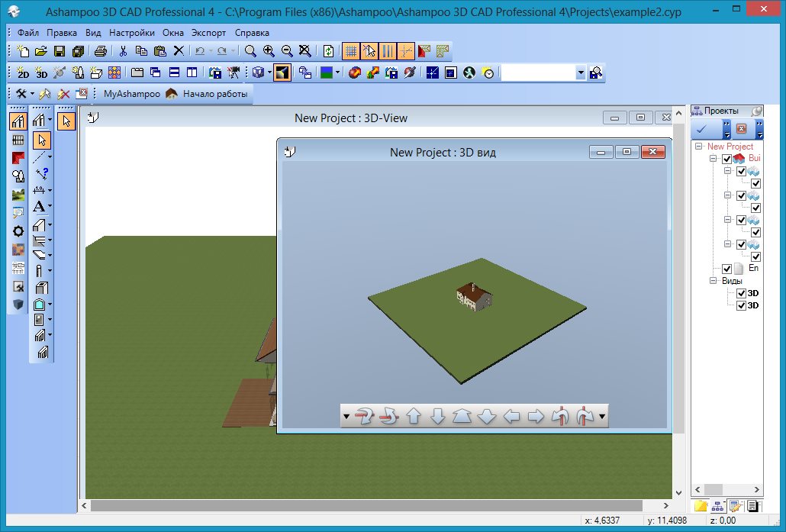Open the Вид menu

click(93, 33)
